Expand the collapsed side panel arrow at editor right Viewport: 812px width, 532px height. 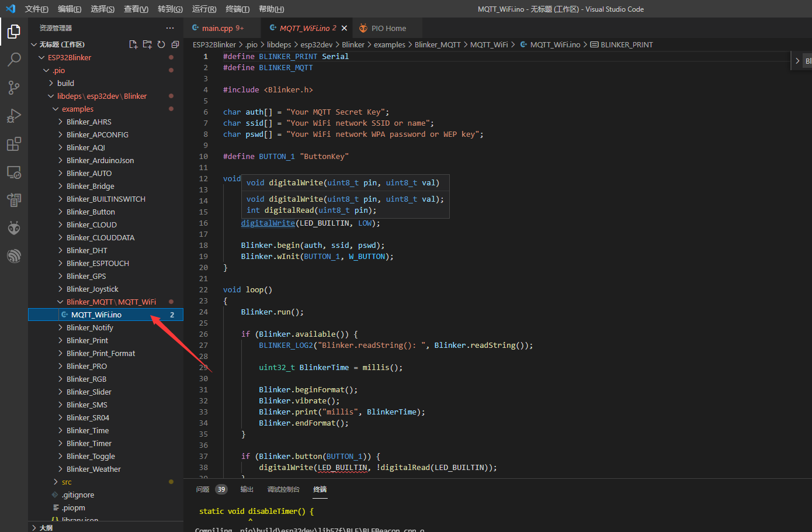797,61
